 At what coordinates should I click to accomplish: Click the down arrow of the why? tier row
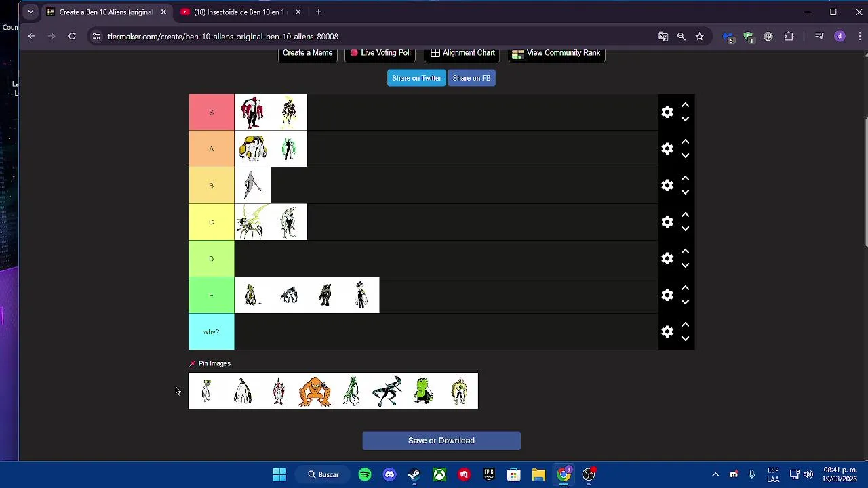(x=685, y=339)
